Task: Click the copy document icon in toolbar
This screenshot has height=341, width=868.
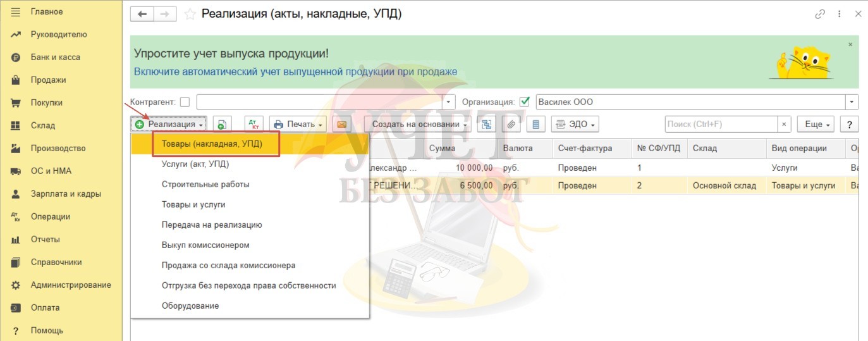Action: (x=223, y=125)
